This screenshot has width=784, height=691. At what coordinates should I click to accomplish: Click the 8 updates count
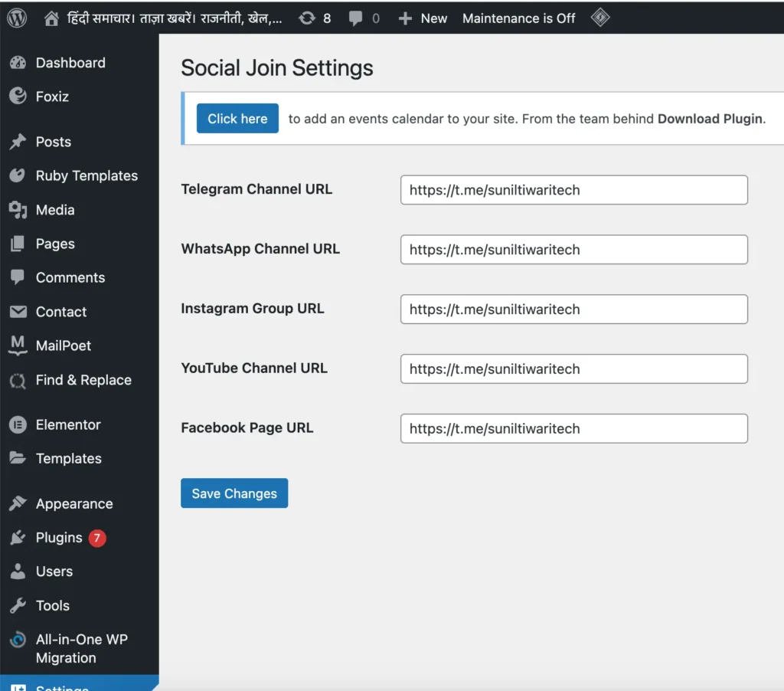click(326, 18)
